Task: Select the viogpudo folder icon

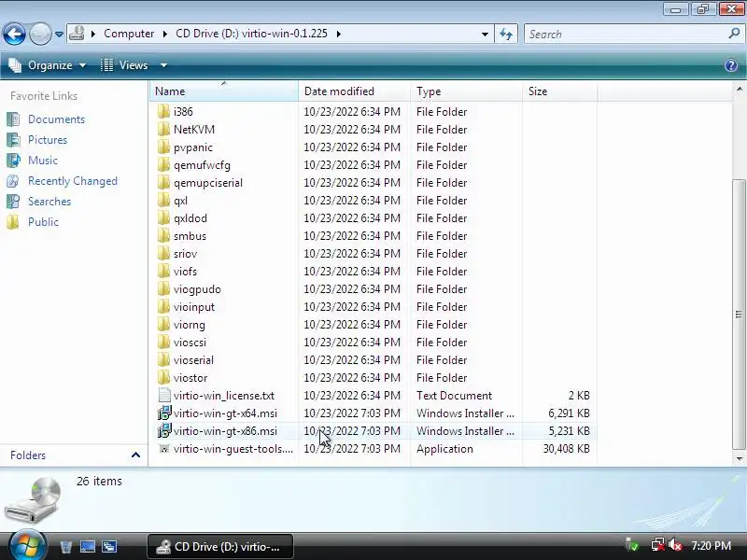Action: pyautogui.click(x=163, y=289)
